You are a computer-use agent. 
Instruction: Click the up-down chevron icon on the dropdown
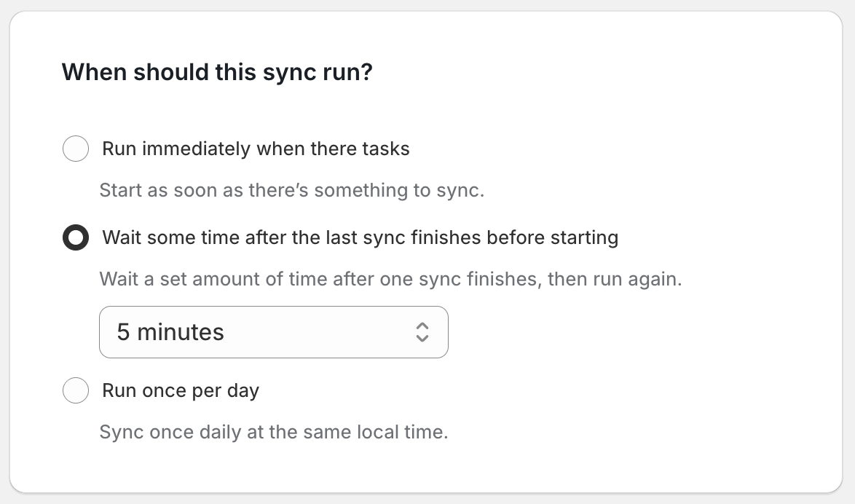tap(423, 332)
